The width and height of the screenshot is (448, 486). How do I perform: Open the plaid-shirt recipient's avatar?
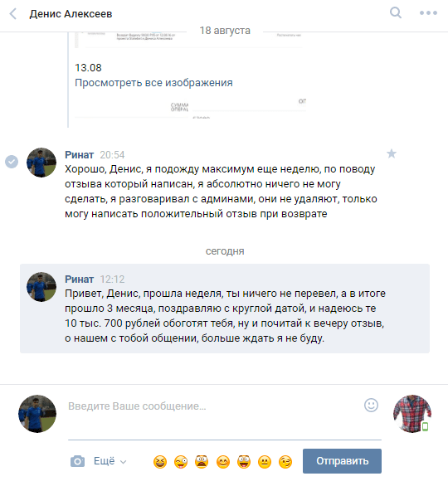pos(412,414)
